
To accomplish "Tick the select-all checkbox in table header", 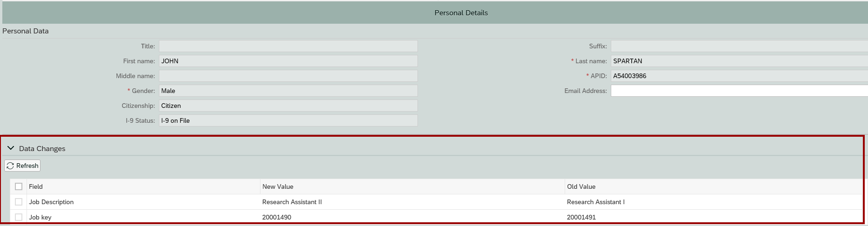I will [x=19, y=186].
